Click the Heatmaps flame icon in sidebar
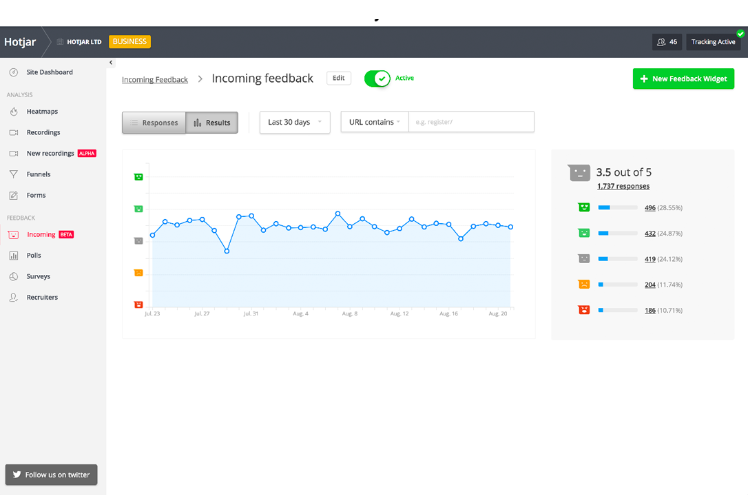This screenshot has width=748, height=495. click(x=13, y=112)
